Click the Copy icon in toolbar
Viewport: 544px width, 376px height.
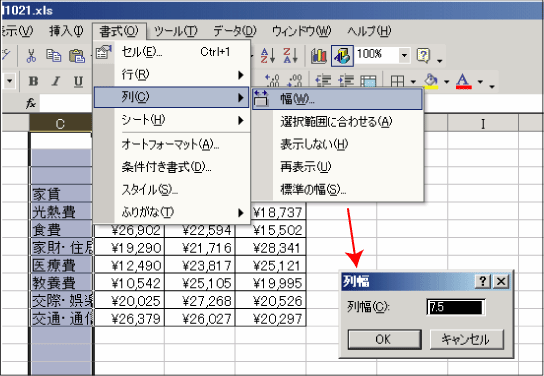(x=54, y=55)
